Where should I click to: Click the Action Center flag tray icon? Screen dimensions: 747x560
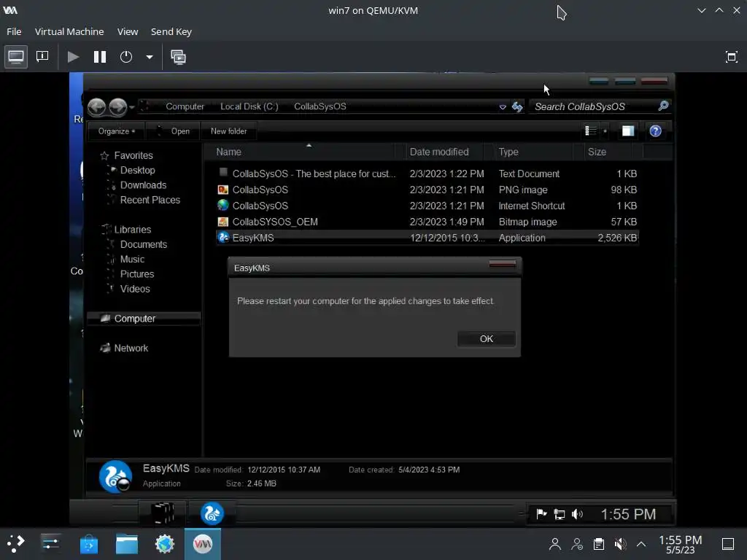click(x=542, y=514)
